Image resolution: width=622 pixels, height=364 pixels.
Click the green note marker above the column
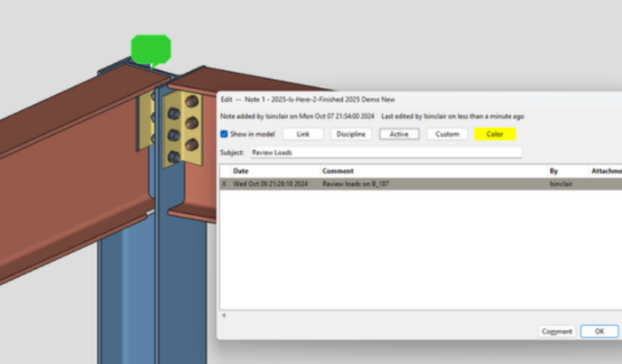(150, 49)
